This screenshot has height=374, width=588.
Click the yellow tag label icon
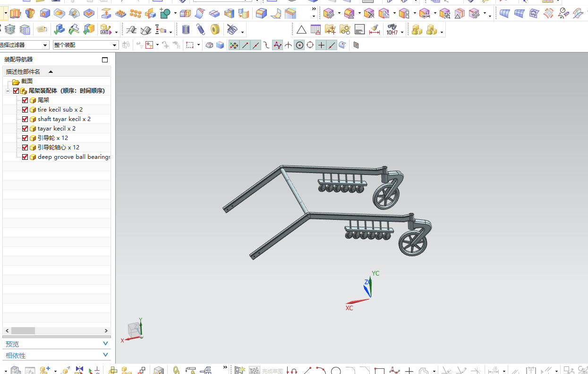[42, 30]
